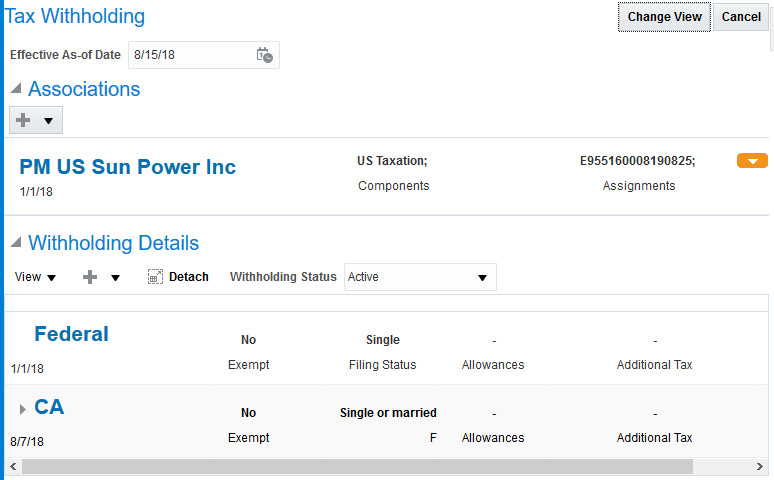Open the View menu
The height and width of the screenshot is (480, 774).
(x=35, y=277)
